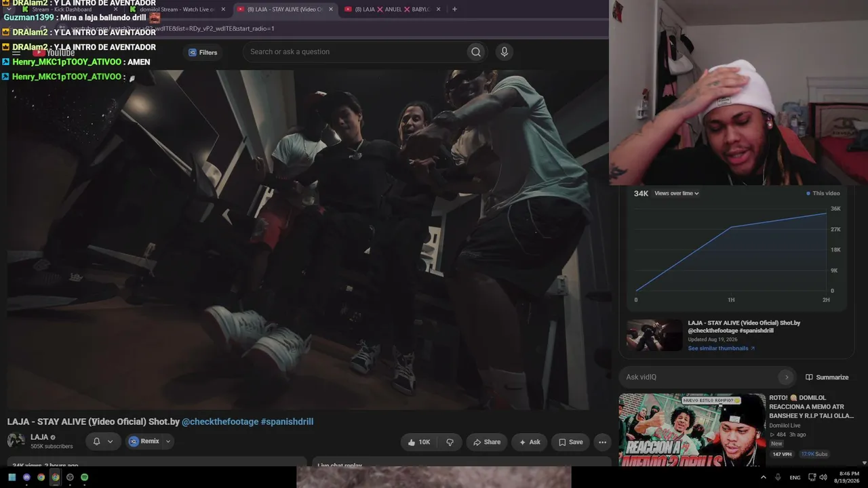This screenshot has width=868, height=488.
Task: Like the STAY ALIVE video
Action: pyautogui.click(x=419, y=442)
